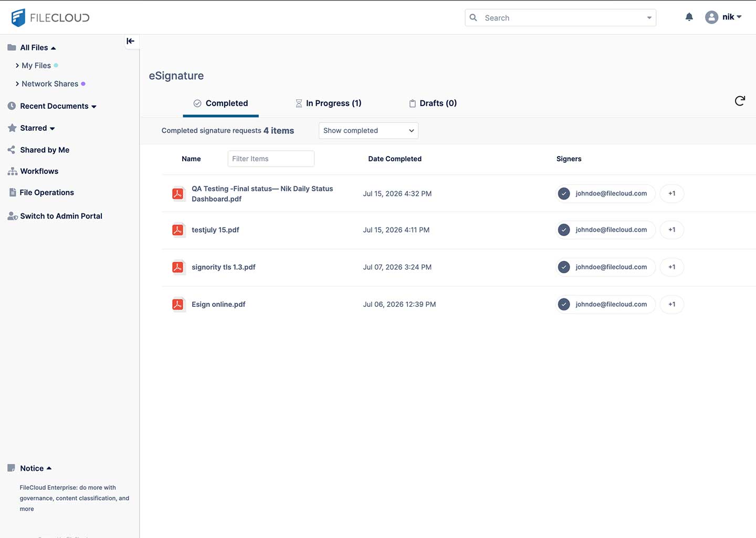
Task: Click signer checkmark in QA Testing row
Action: [x=564, y=193]
